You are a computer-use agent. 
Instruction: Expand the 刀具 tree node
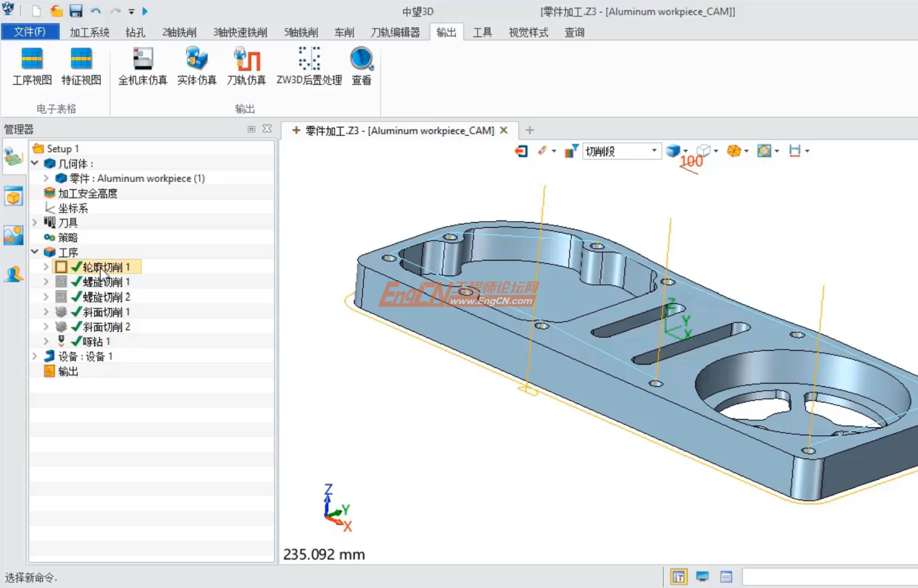click(35, 222)
